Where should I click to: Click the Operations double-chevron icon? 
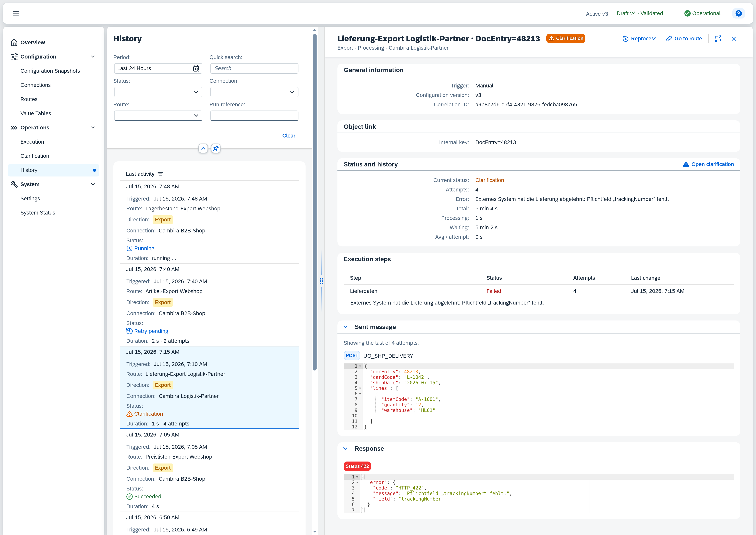click(x=14, y=127)
